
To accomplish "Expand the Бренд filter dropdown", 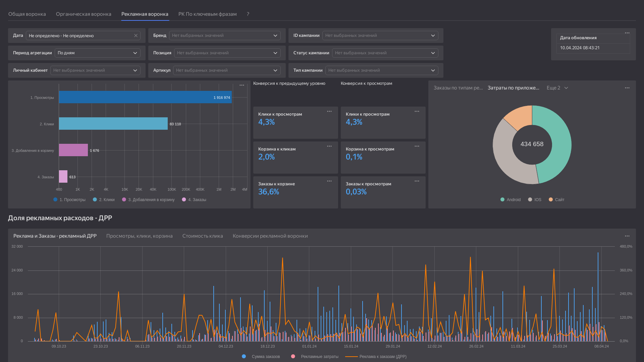I will (x=225, y=36).
